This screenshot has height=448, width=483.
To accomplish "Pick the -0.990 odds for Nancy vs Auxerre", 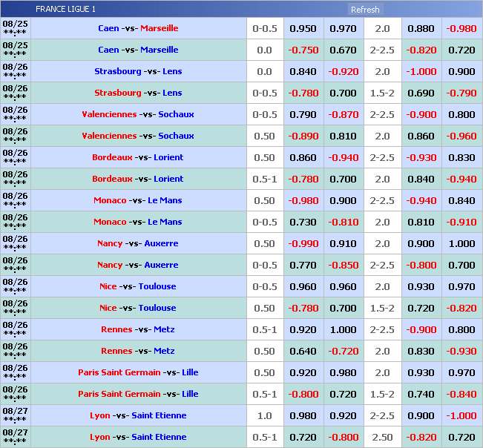I will (303, 244).
